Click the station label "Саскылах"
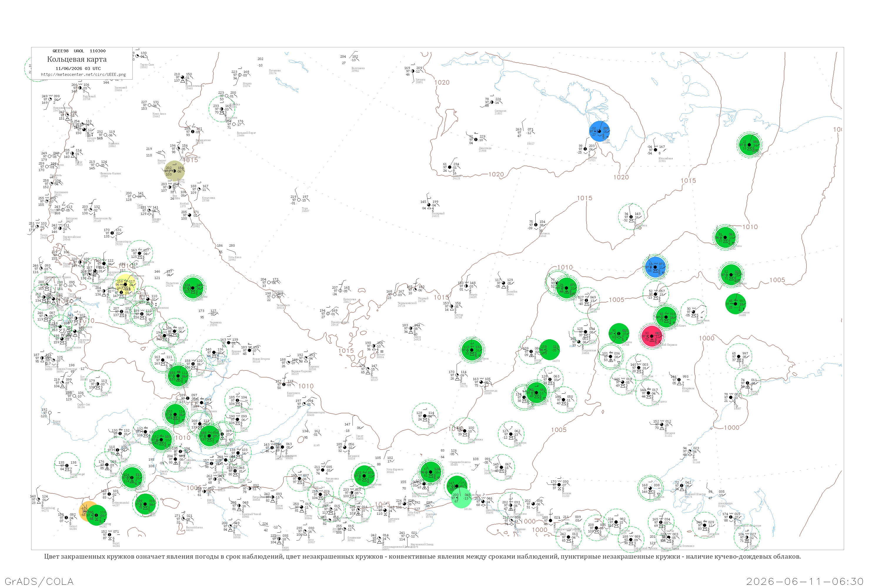 500,111
